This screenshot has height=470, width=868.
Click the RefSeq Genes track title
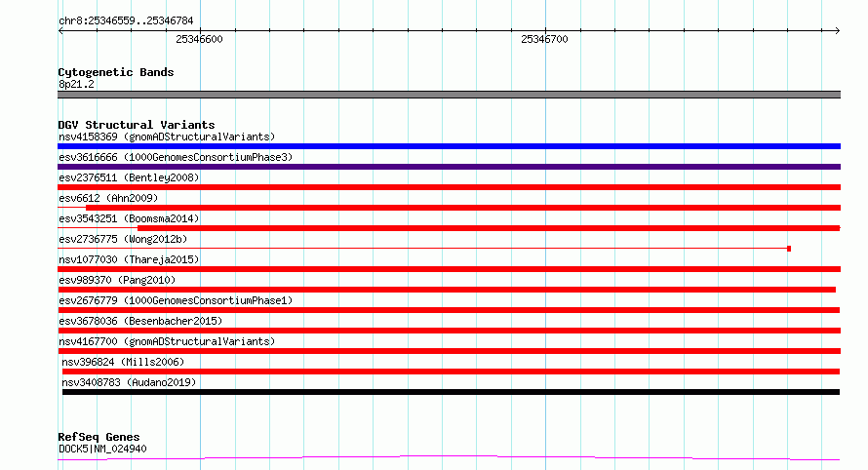click(x=99, y=437)
